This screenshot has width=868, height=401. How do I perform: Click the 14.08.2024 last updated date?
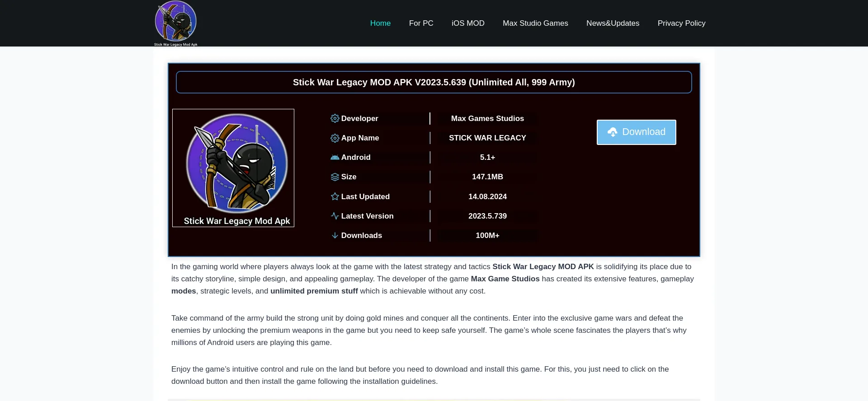coord(487,196)
